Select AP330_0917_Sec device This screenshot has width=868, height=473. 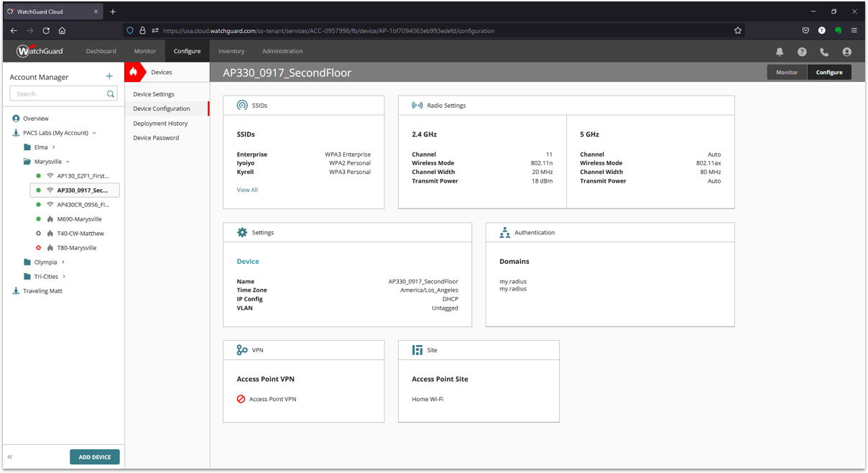[x=75, y=190]
